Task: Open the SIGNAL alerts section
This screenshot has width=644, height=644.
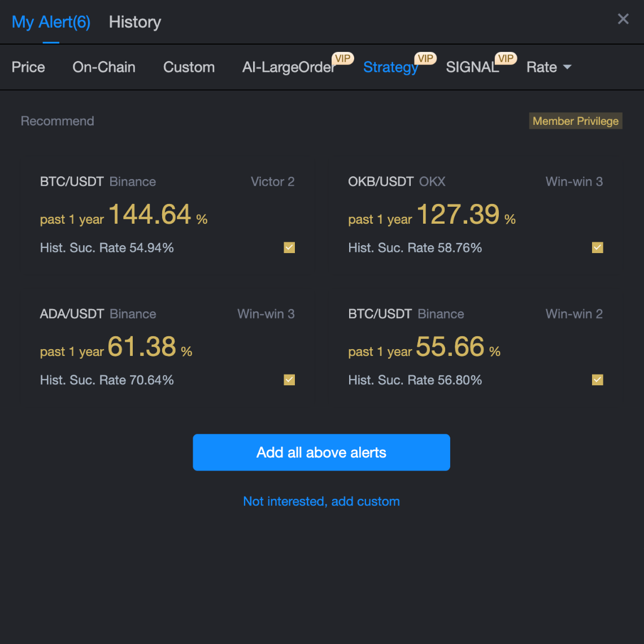Action: [472, 67]
